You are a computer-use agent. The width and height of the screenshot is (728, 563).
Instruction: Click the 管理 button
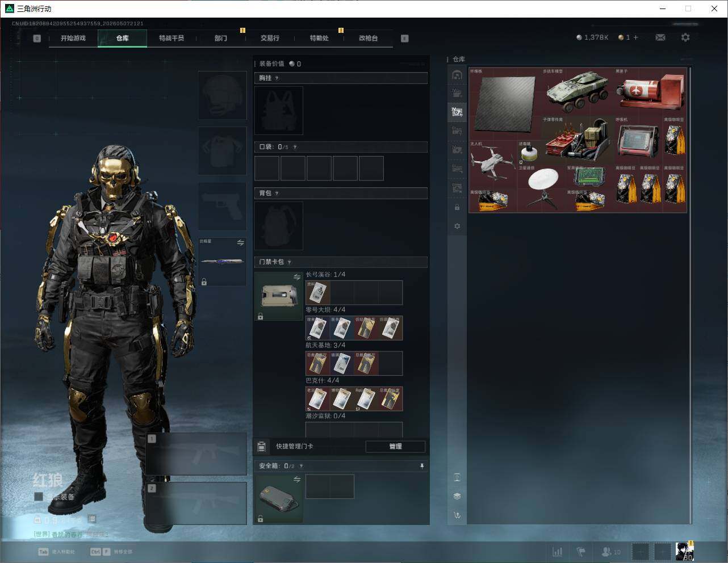(395, 446)
